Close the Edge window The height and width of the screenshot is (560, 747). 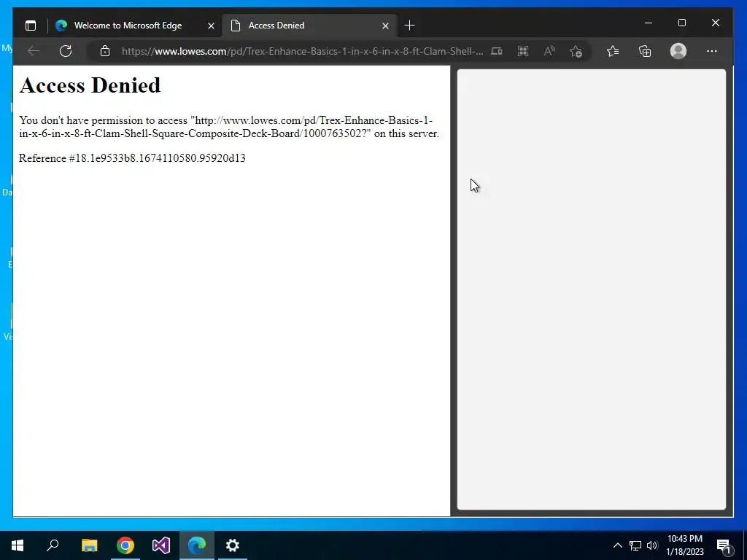tap(715, 23)
